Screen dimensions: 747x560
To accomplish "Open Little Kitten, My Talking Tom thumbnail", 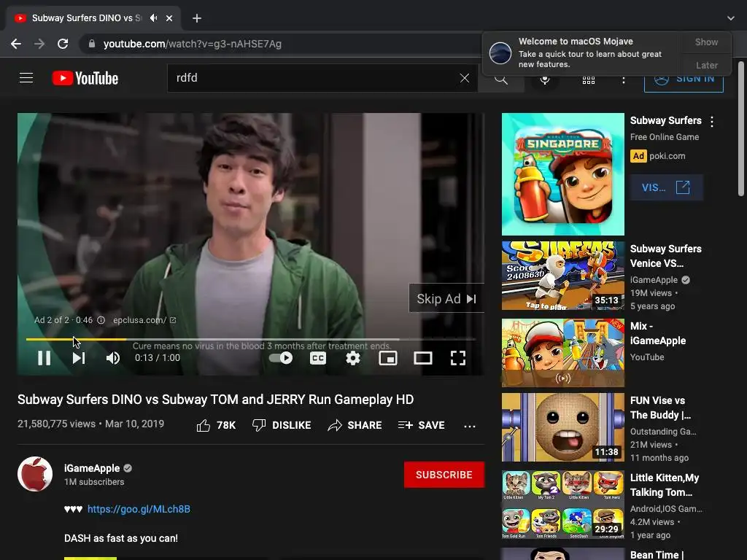I will [x=563, y=505].
